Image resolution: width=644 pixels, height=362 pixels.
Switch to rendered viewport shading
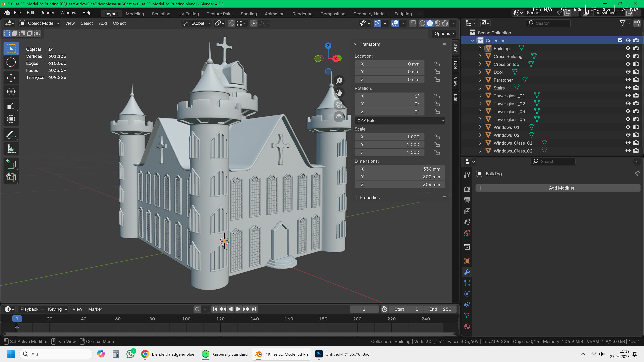445,23
